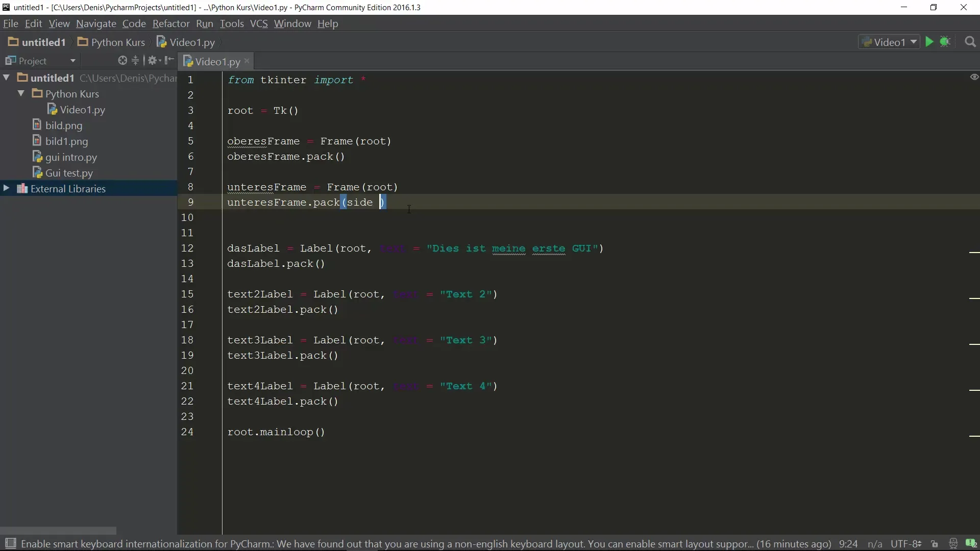This screenshot has width=980, height=551.
Task: Open event log notifications balloon
Action: click(x=971, y=544)
